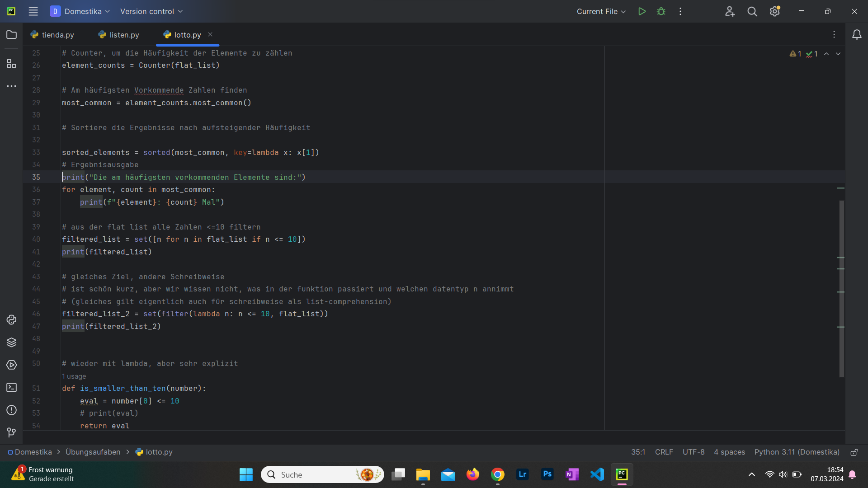The image size is (868, 488).
Task: Open the Current File run configuration dropdown
Action: [x=601, y=11]
